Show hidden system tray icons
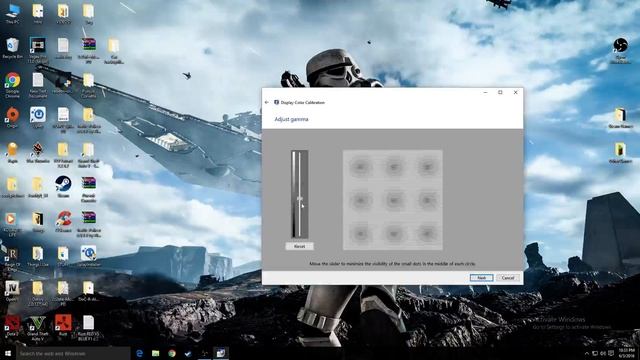640x360 pixels. coord(587,353)
